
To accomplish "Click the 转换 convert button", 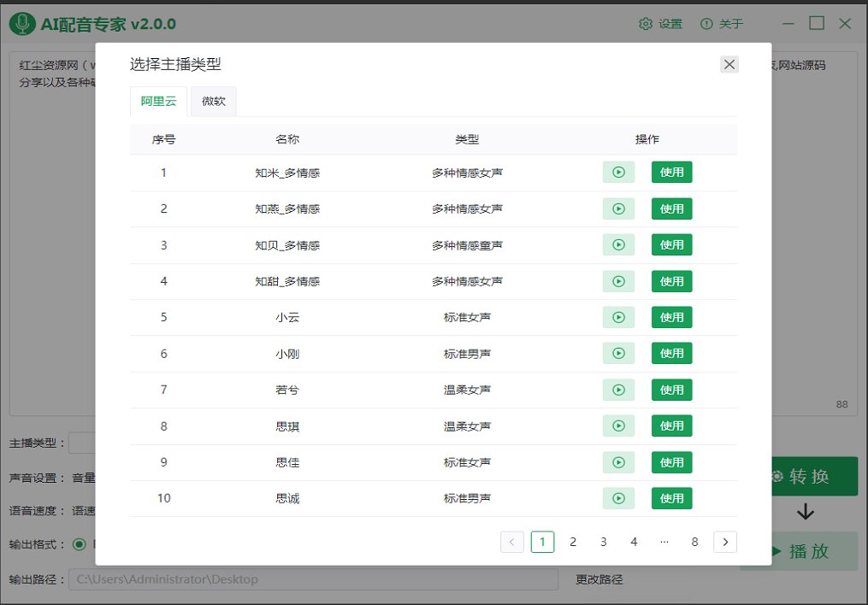I will click(x=814, y=476).
